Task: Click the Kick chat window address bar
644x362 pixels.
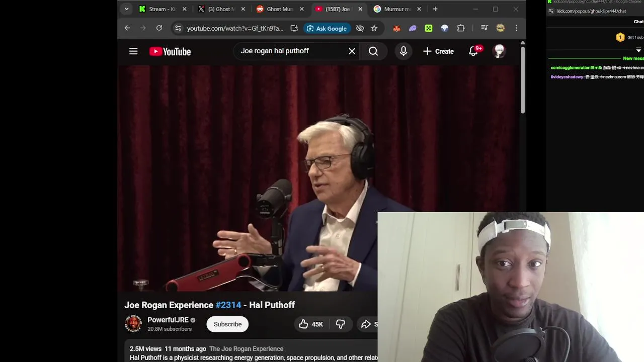Action: tap(592, 11)
